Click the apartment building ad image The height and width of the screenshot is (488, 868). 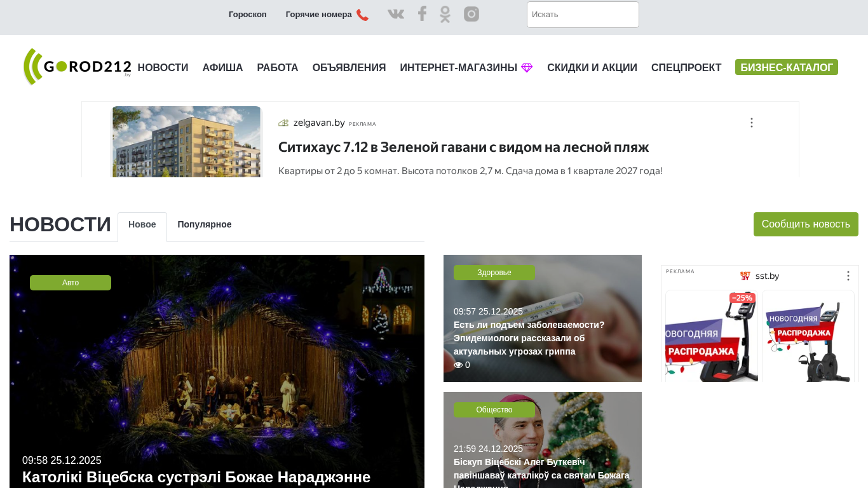pos(187,142)
